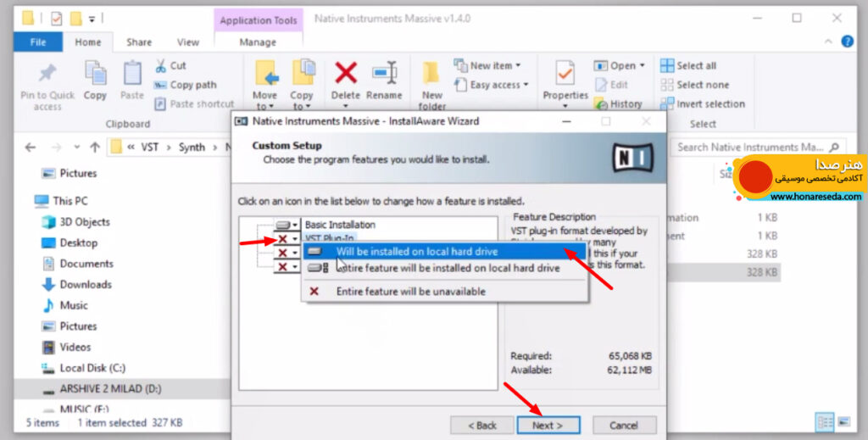Select Will be installed on local hard drive
The image size is (868, 440).
[417, 251]
